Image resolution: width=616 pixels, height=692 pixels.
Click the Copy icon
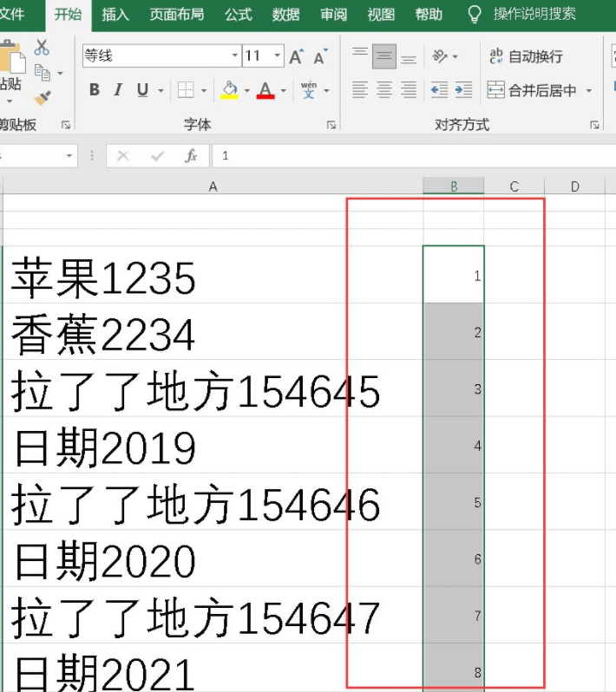43,73
